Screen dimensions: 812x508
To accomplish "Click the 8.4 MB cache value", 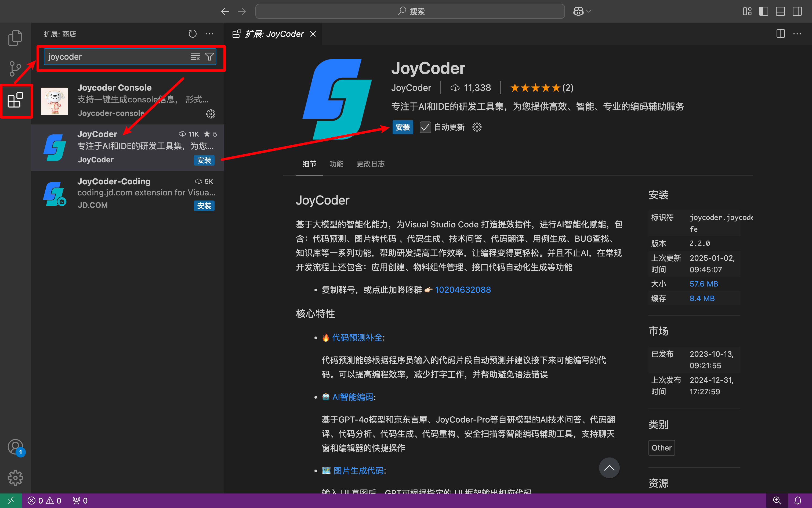I will [x=702, y=298].
